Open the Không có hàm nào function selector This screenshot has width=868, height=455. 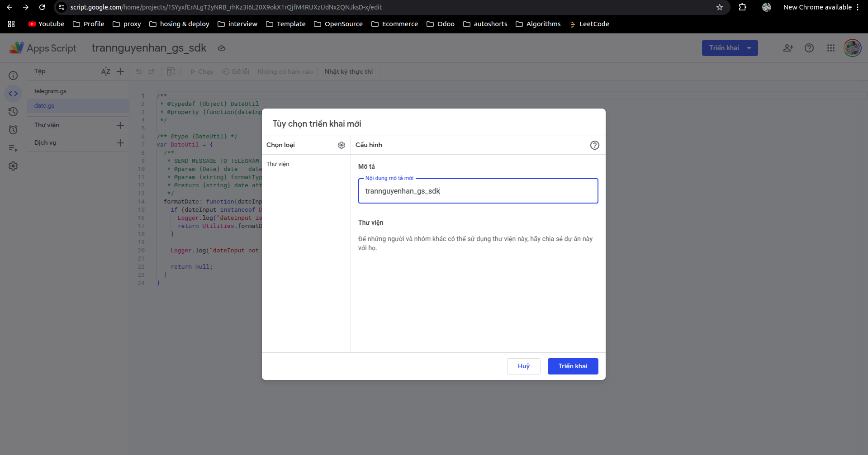285,71
